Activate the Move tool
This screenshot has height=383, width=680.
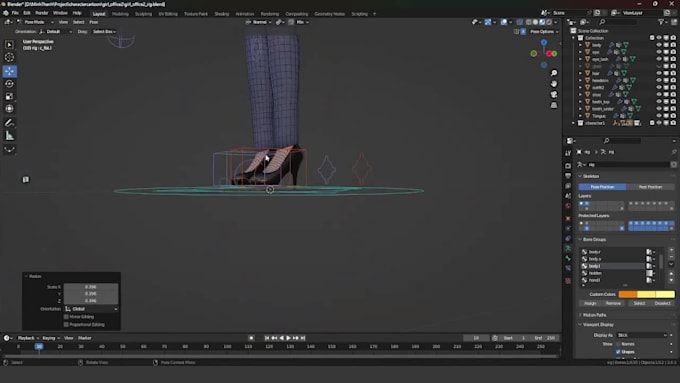pos(9,71)
